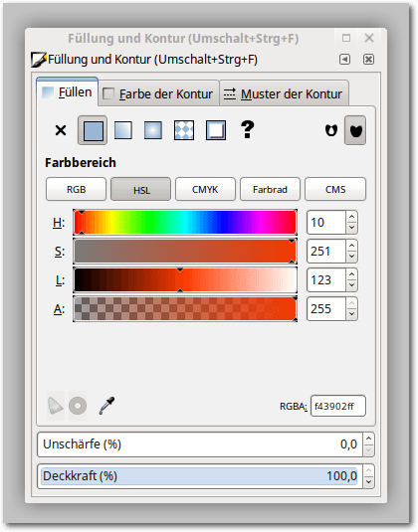Switch color mode to CMS
This screenshot has height=532, width=418.
click(x=335, y=189)
